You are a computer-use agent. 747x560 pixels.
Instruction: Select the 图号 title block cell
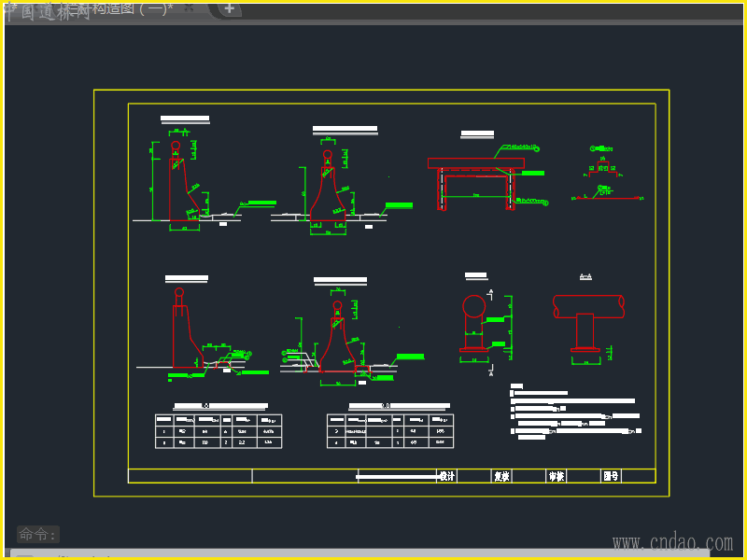[x=611, y=476]
